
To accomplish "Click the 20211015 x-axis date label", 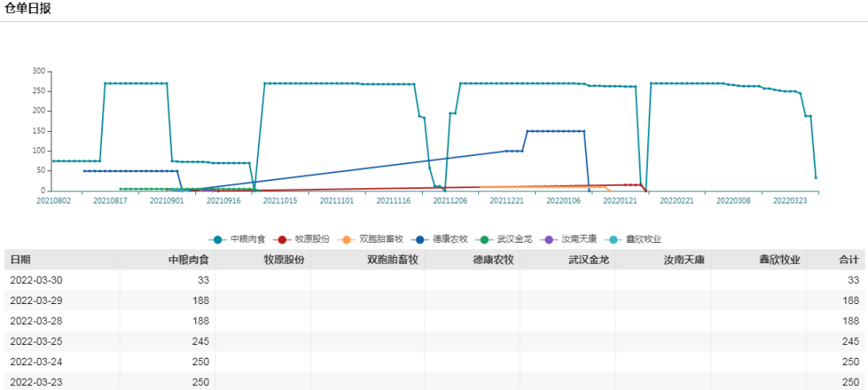I will click(x=280, y=201).
